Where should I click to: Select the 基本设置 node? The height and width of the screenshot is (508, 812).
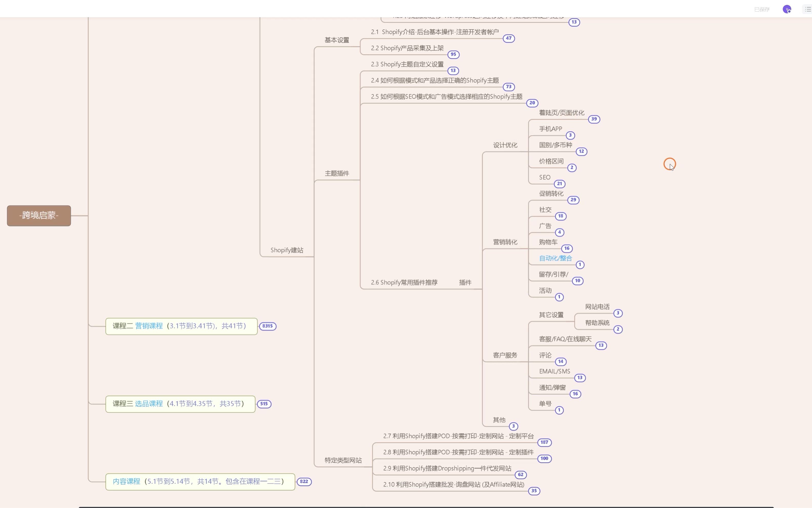click(x=337, y=40)
